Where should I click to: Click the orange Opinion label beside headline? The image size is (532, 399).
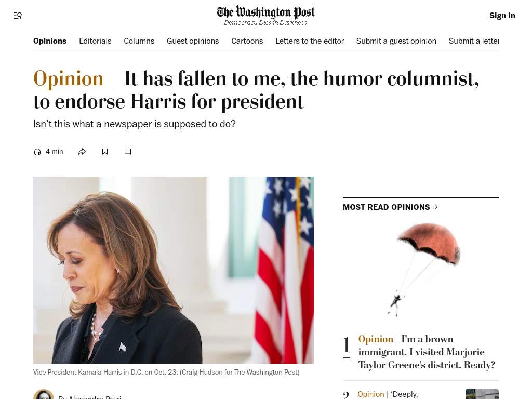point(68,79)
